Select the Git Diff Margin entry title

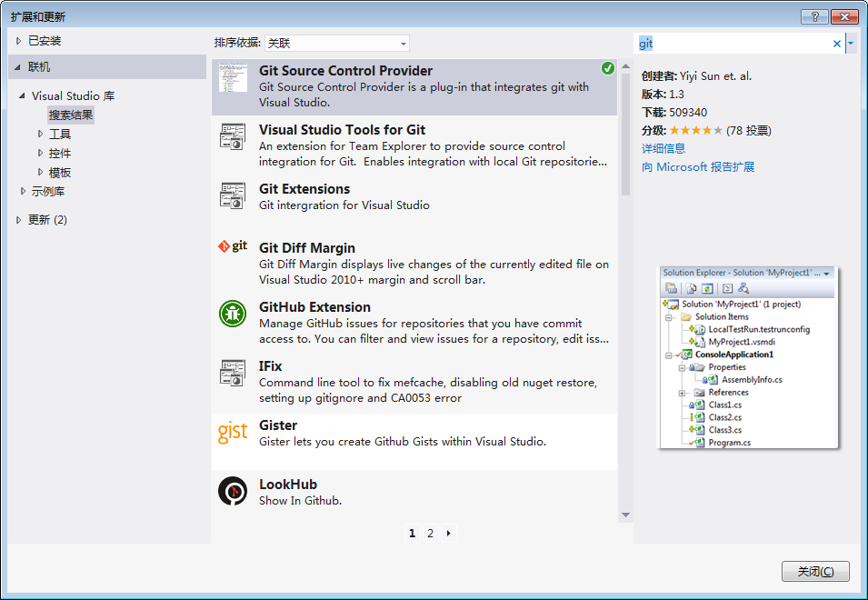[x=307, y=248]
